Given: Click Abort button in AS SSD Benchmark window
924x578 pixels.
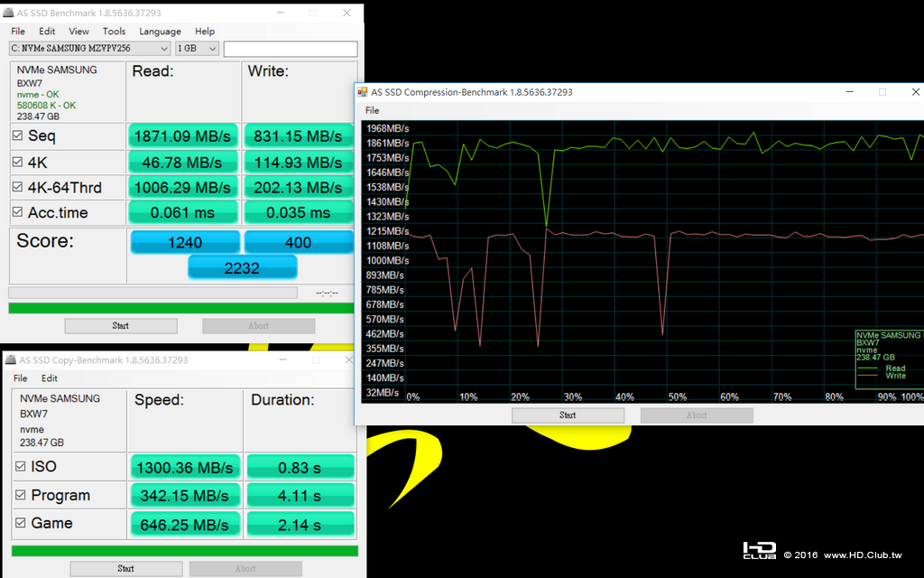Looking at the screenshot, I should 258,325.
